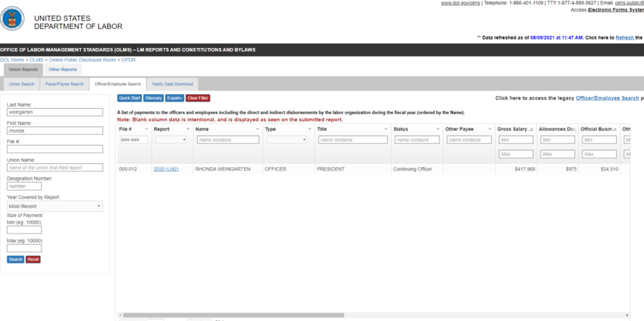Click the Status column 'name contains' filter
Screen dimensions: 644x321
point(417,140)
